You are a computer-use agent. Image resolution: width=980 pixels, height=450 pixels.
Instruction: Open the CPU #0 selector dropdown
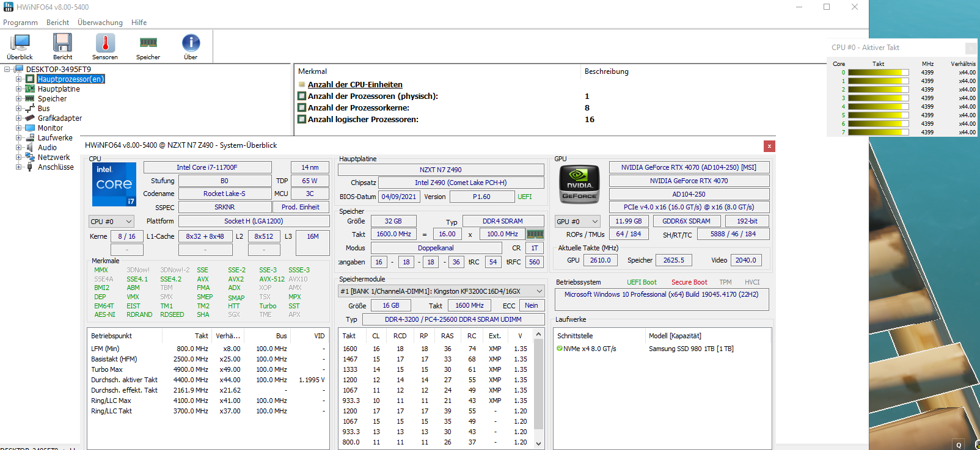111,221
